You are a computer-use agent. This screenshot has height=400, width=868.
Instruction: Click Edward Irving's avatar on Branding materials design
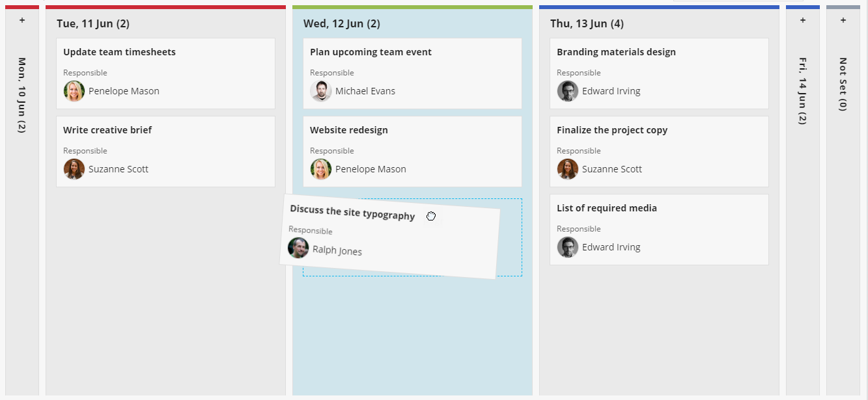pos(568,91)
